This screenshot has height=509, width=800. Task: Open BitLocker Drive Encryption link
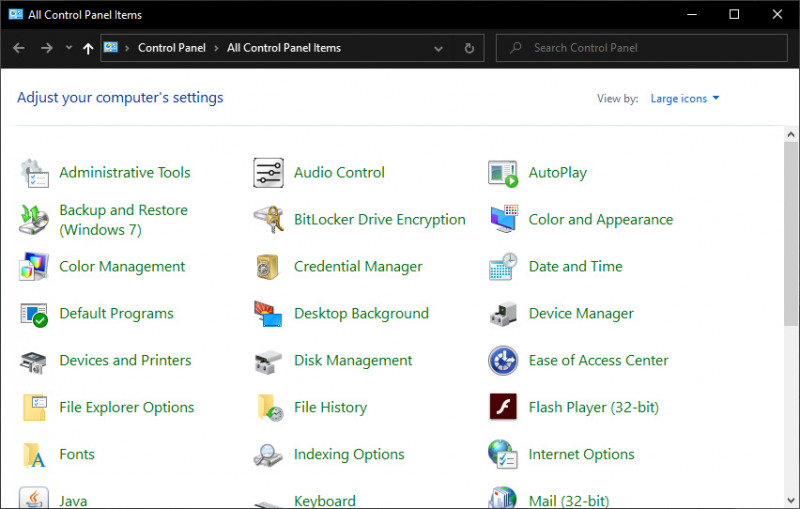click(380, 220)
